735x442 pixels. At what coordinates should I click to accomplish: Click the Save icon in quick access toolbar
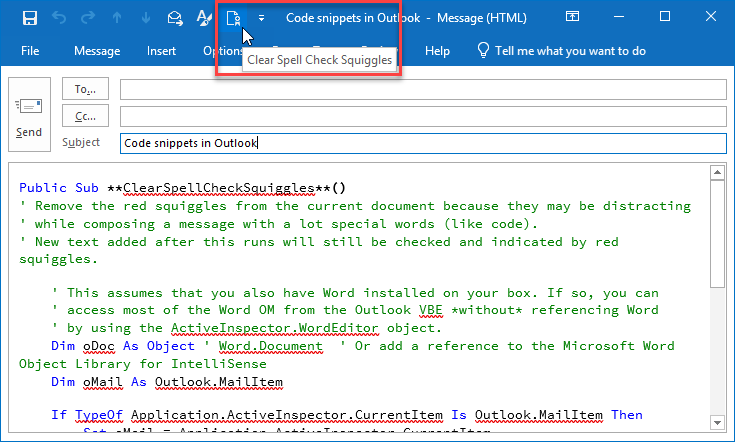30,18
